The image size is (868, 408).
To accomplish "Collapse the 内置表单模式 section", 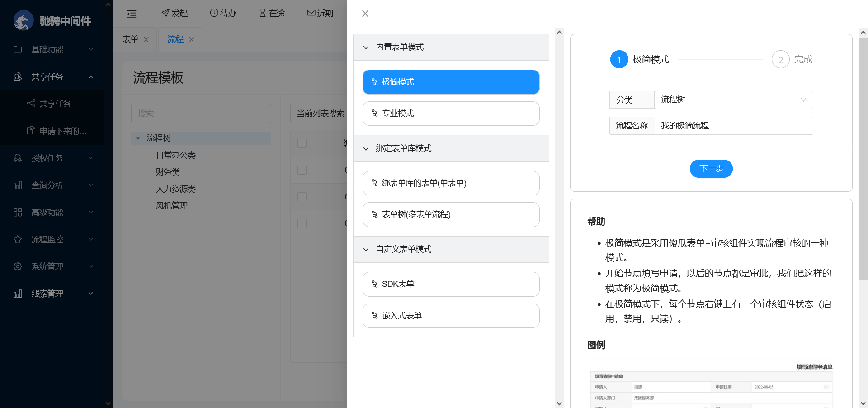I will [x=366, y=47].
